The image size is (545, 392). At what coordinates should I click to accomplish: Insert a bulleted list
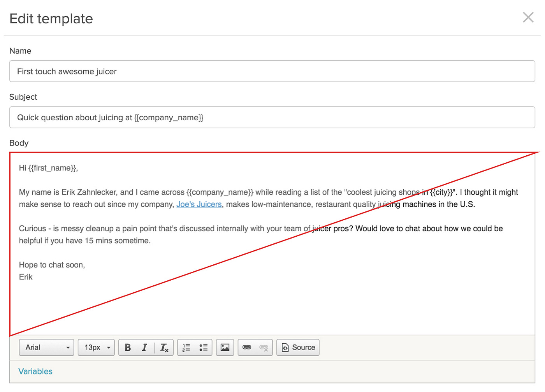pyautogui.click(x=203, y=347)
